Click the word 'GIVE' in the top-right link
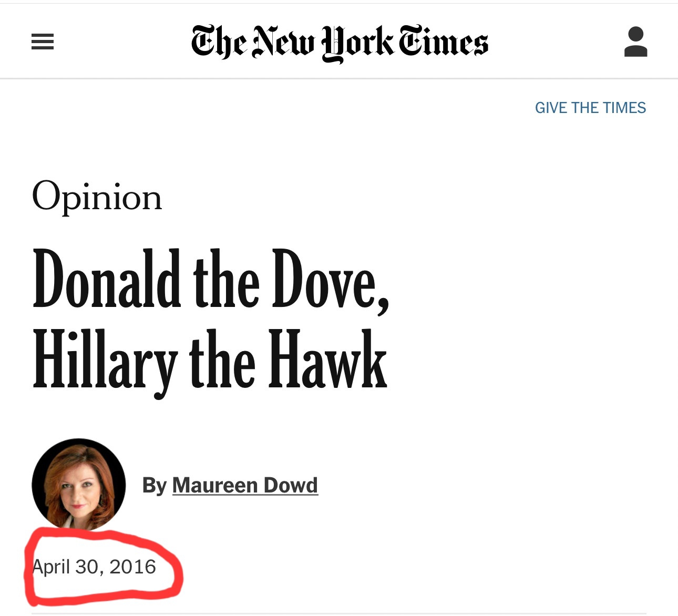 (x=551, y=108)
